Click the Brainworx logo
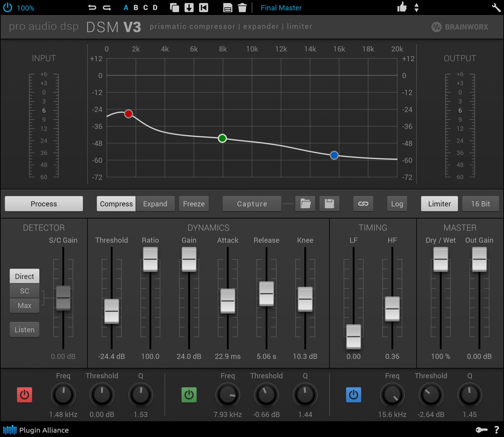 click(460, 27)
